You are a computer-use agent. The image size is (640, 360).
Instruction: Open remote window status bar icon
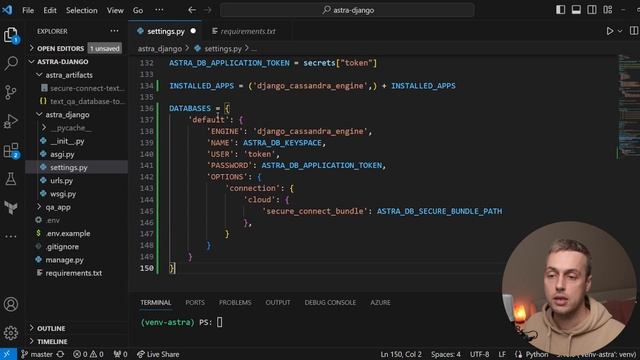[7, 354]
